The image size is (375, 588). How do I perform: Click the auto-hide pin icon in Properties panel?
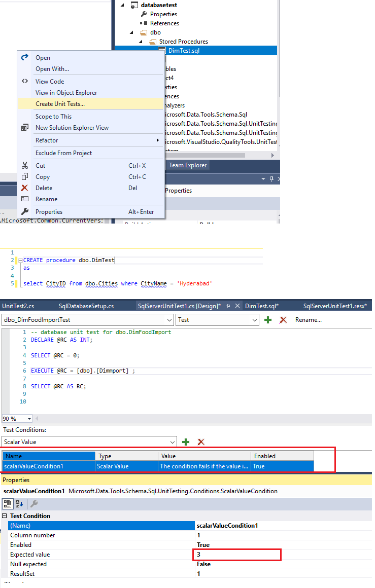coord(272,179)
